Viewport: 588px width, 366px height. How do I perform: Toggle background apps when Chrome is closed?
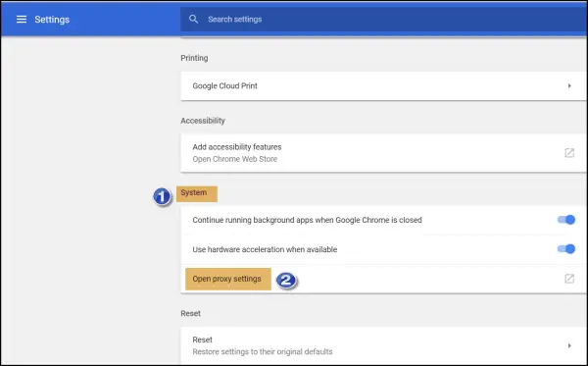pyautogui.click(x=566, y=220)
